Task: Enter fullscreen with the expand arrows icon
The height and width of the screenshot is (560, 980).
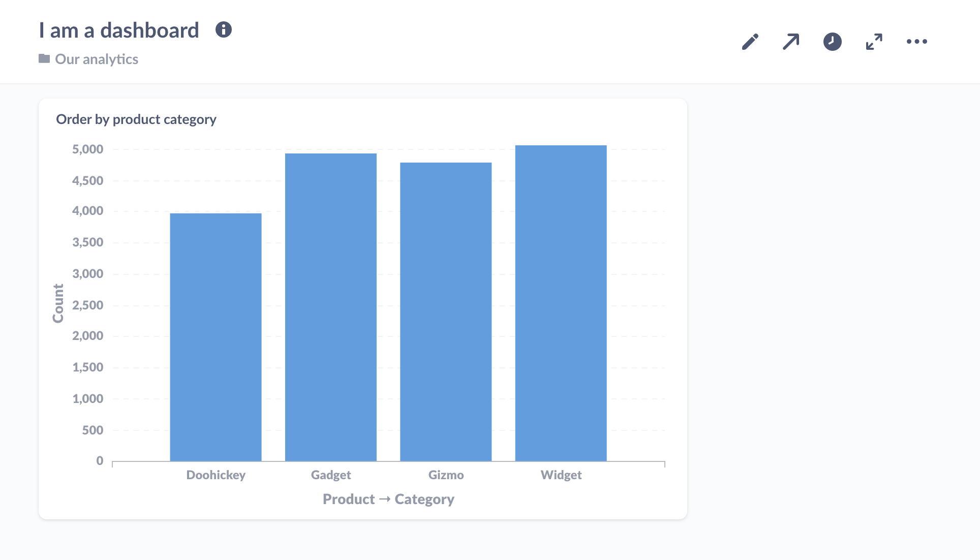Action: [874, 42]
